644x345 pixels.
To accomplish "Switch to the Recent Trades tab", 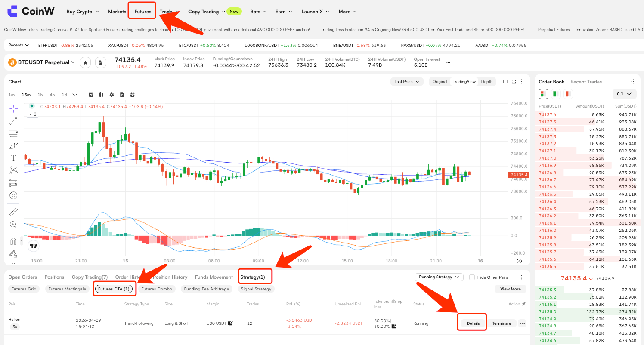I will (x=586, y=82).
